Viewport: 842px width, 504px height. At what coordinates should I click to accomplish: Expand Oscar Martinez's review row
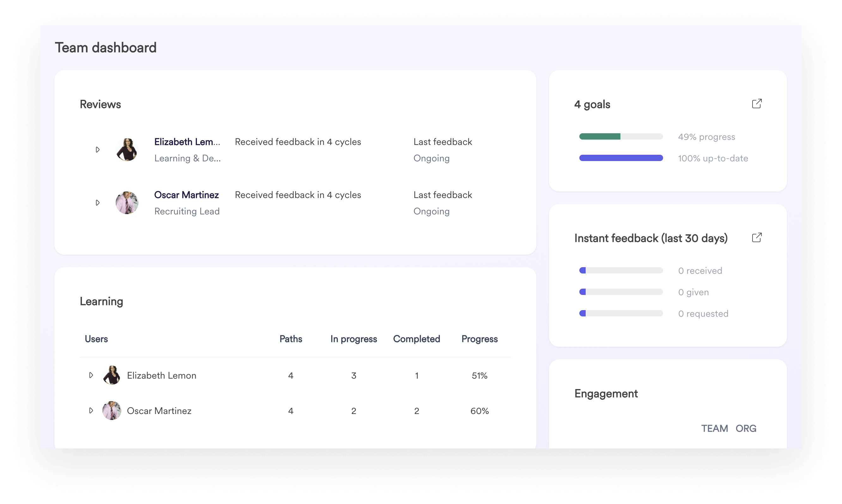tap(98, 203)
